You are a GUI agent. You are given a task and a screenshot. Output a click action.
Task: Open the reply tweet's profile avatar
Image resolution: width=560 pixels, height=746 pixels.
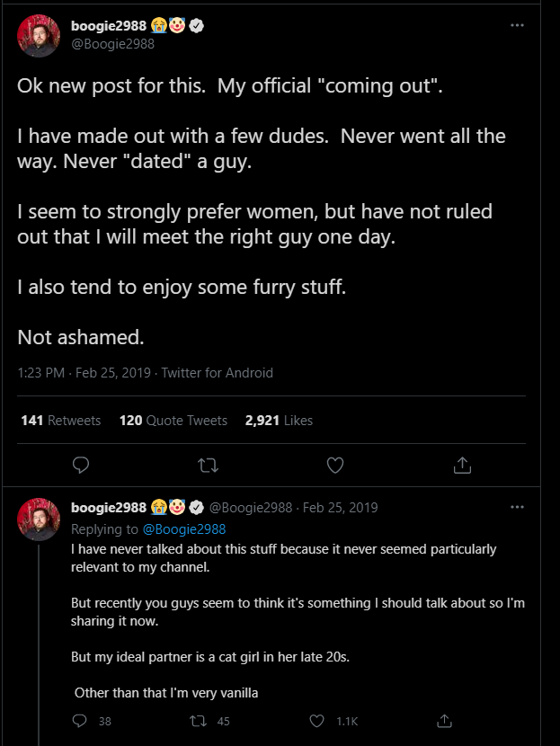pos(39,518)
